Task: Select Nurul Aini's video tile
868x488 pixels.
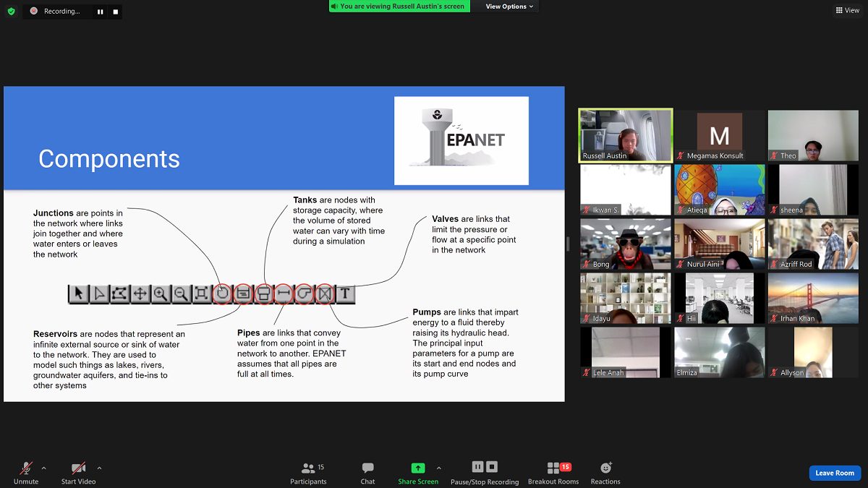Action: pos(720,244)
